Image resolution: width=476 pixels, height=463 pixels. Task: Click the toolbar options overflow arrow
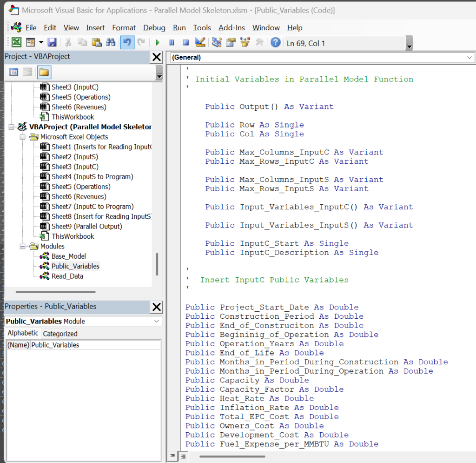409,43
